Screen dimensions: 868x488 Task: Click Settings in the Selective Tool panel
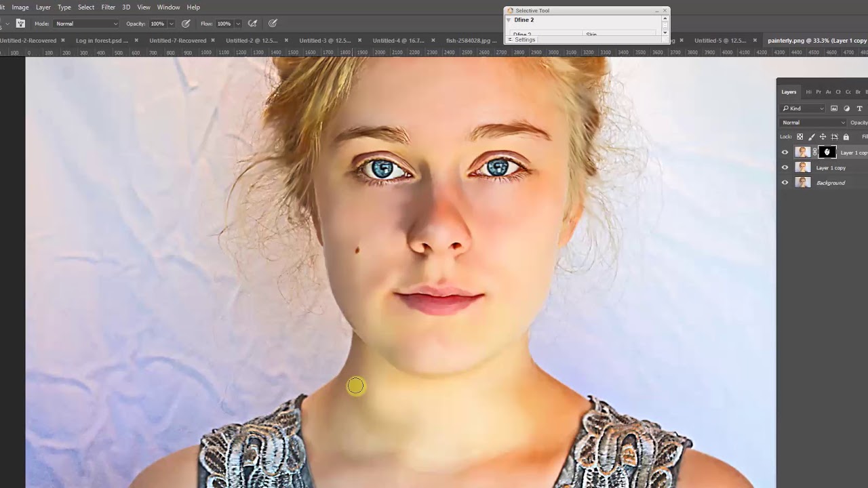525,40
